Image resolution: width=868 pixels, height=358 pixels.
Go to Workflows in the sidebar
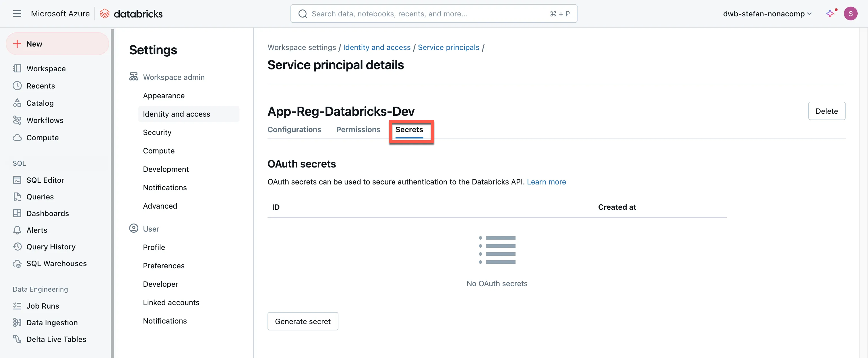45,120
